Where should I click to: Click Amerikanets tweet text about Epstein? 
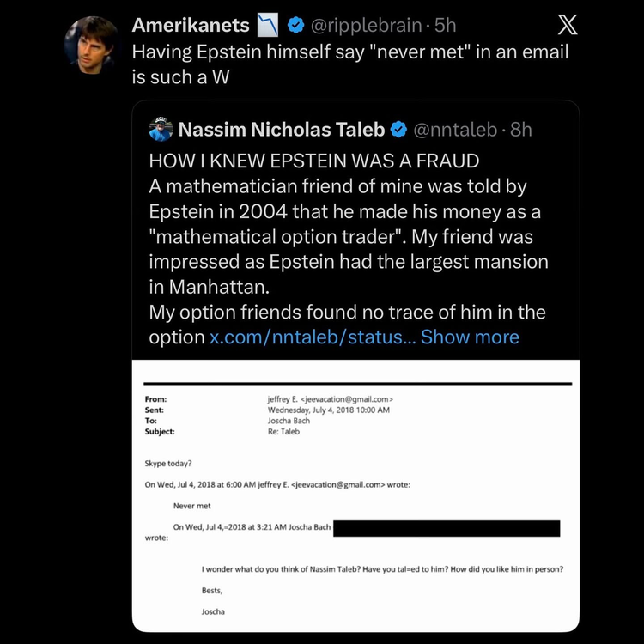tap(349, 63)
